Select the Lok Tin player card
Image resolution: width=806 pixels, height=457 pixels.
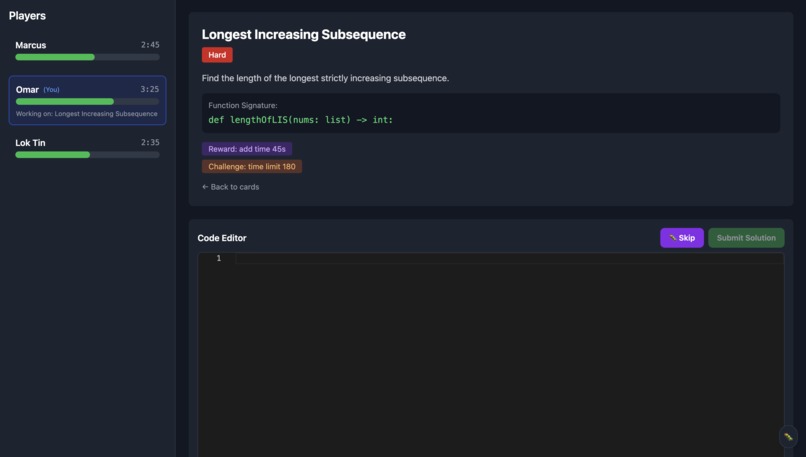(87, 148)
